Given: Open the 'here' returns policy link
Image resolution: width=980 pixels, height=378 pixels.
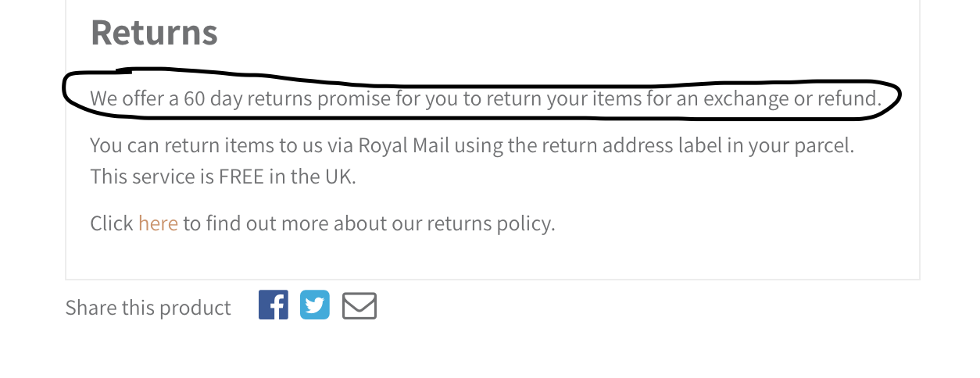Looking at the screenshot, I should (158, 223).
